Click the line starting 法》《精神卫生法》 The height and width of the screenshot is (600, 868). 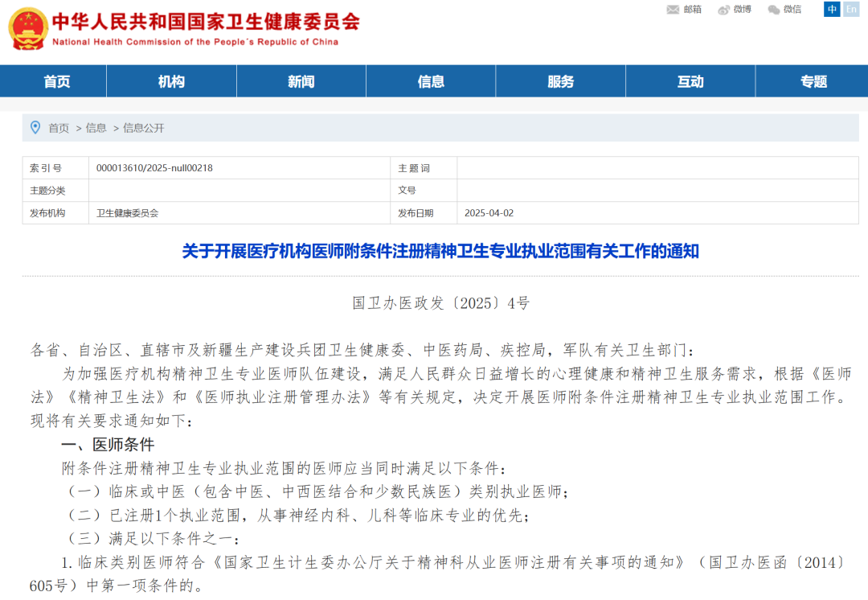click(440, 397)
